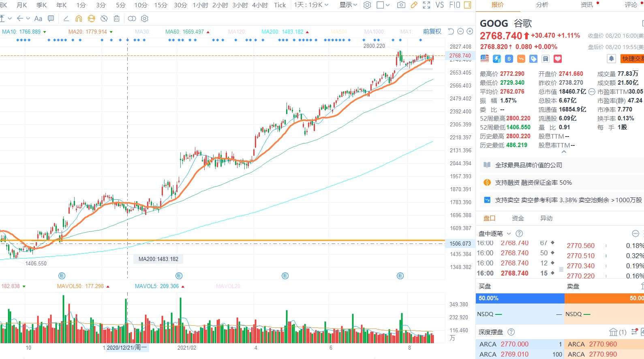Open depth display filter settings
Screen dimensions: 644x359
coord(635,332)
